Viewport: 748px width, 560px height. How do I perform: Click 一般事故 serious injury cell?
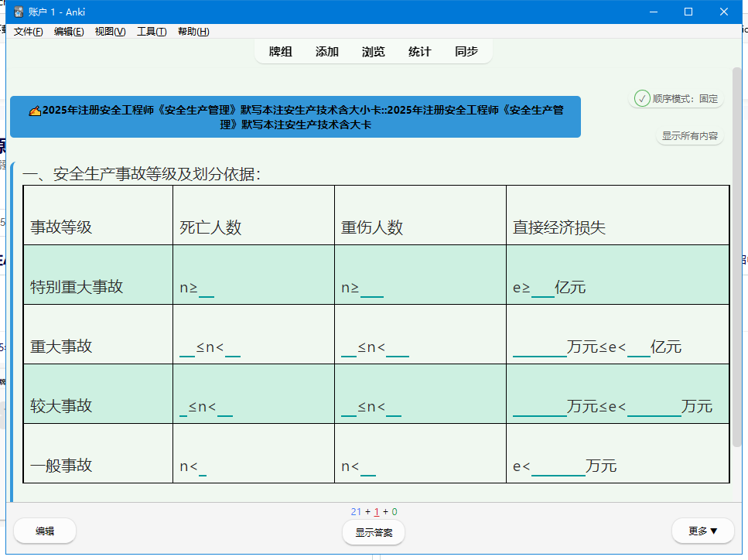pyautogui.click(x=420, y=453)
